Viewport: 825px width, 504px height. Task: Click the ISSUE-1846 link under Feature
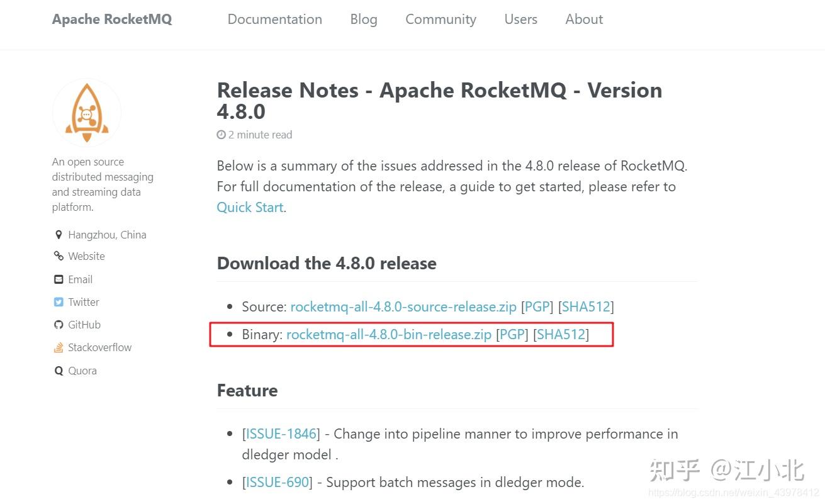[280, 434]
